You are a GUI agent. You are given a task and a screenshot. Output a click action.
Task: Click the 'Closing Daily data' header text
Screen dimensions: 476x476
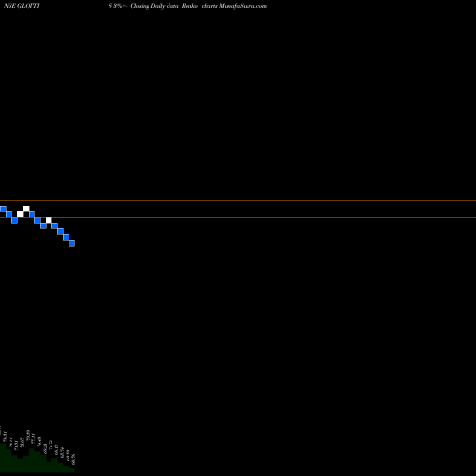[154, 6]
